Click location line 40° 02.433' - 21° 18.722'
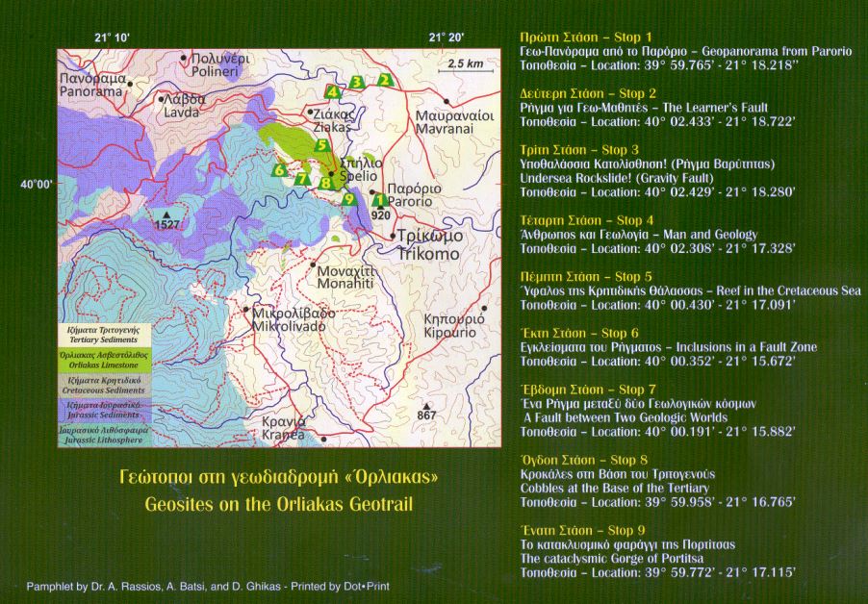Image resolution: width=868 pixels, height=604 pixels. point(657,122)
